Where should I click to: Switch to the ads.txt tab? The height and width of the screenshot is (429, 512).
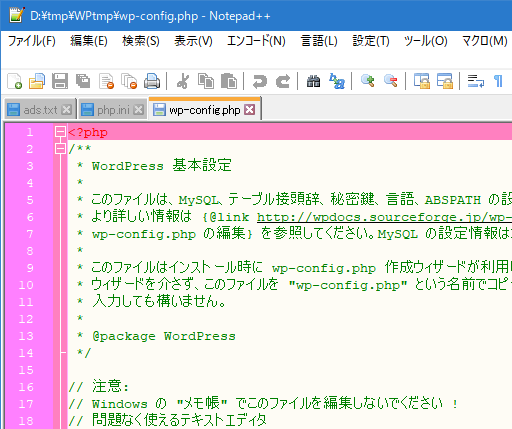click(40, 110)
